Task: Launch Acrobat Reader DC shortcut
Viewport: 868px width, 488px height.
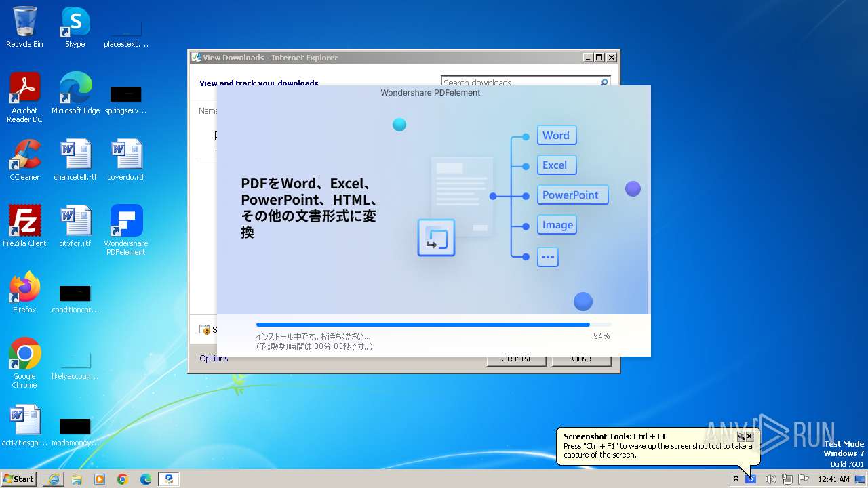Action: click(x=24, y=98)
